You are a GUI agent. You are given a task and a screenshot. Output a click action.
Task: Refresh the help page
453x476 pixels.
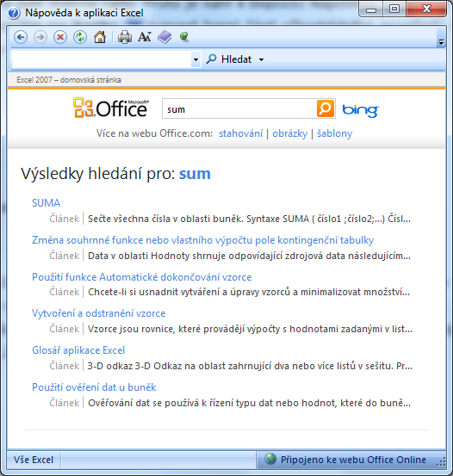[80, 37]
